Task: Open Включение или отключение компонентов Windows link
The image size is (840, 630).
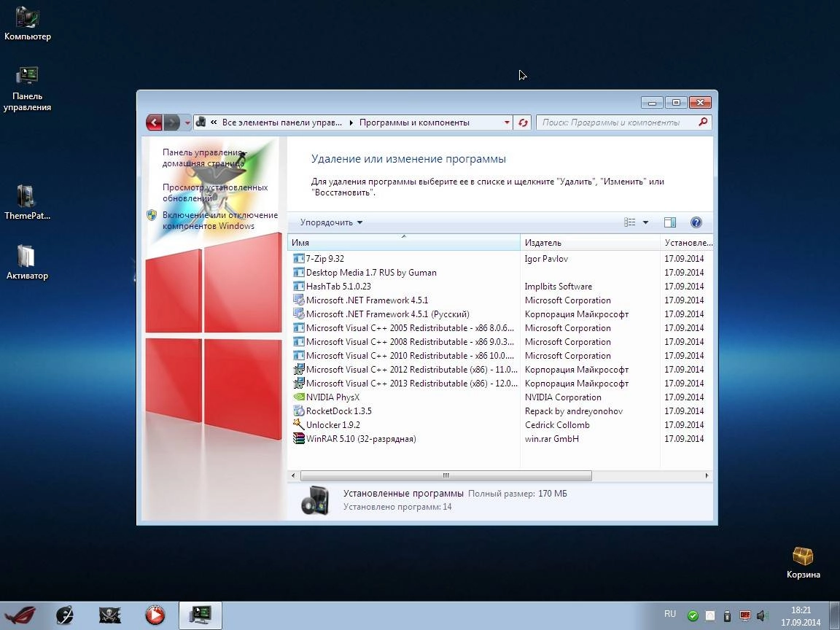Action: (x=220, y=220)
